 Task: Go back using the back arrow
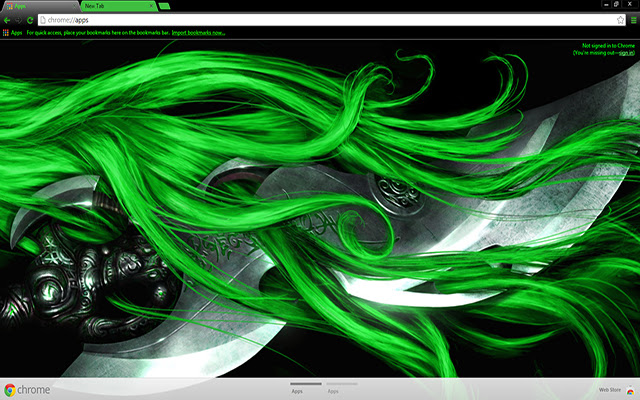[7, 20]
